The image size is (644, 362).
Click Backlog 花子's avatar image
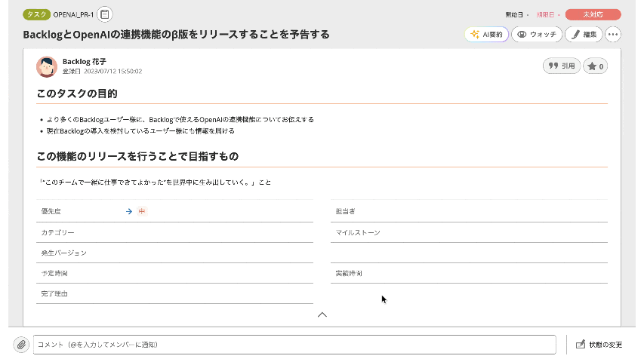coord(47,66)
